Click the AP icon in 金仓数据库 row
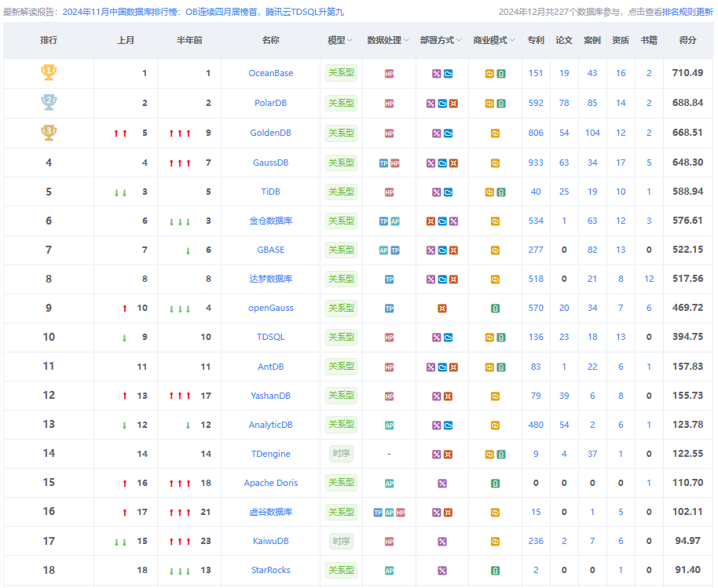The image size is (718, 588). click(395, 221)
